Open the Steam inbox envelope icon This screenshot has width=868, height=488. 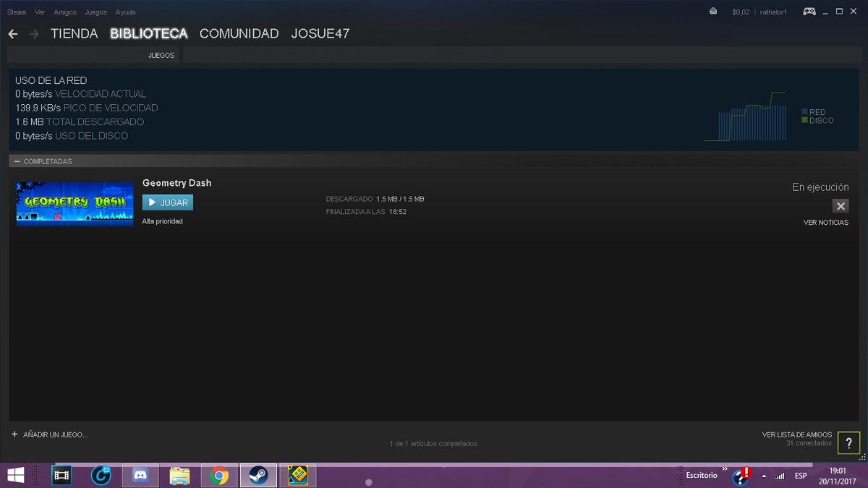click(x=713, y=12)
